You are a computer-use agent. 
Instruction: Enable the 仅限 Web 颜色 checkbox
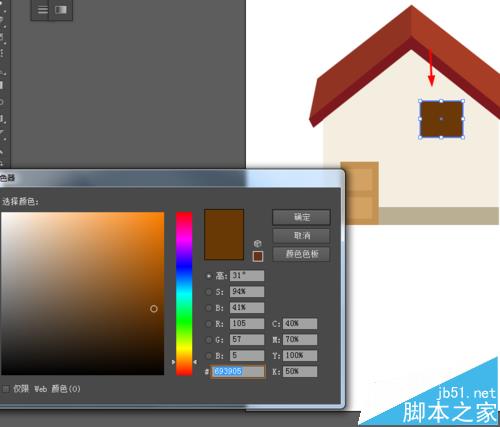[6, 389]
